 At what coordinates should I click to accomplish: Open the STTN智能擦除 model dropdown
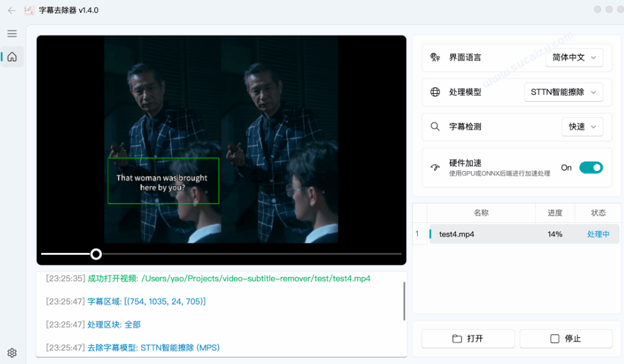pos(563,92)
